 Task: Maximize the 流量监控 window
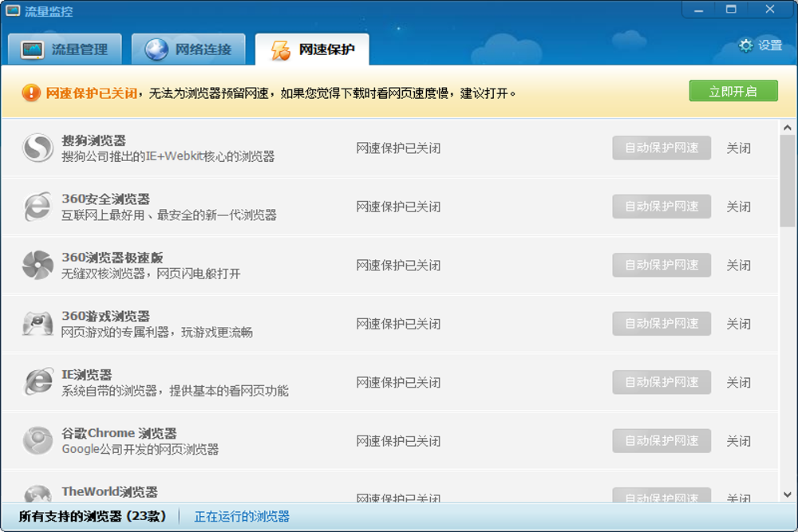click(x=731, y=10)
